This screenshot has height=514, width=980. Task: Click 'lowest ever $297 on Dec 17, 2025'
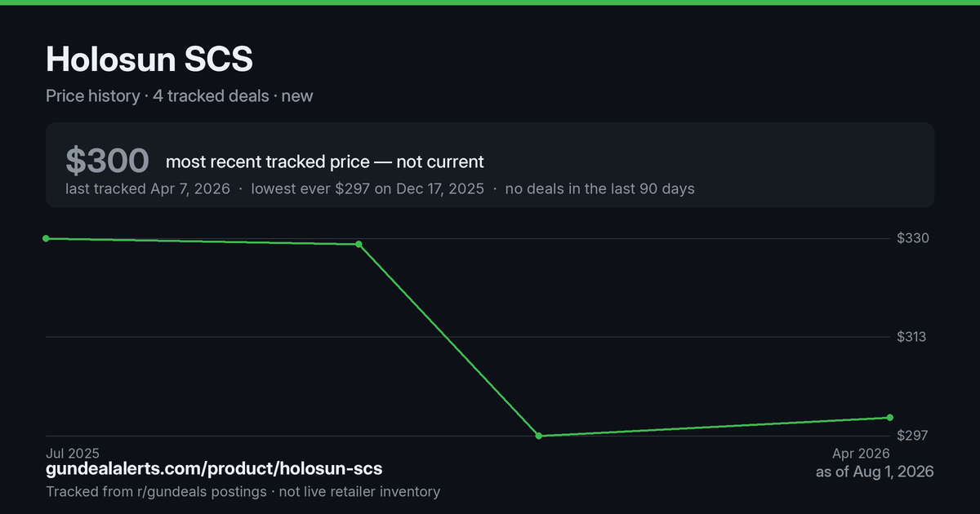coord(367,188)
